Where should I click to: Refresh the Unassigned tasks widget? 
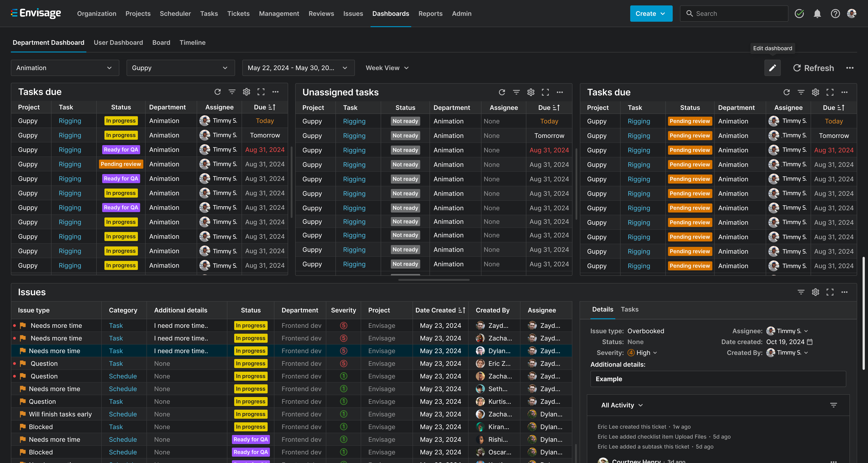pyautogui.click(x=502, y=92)
